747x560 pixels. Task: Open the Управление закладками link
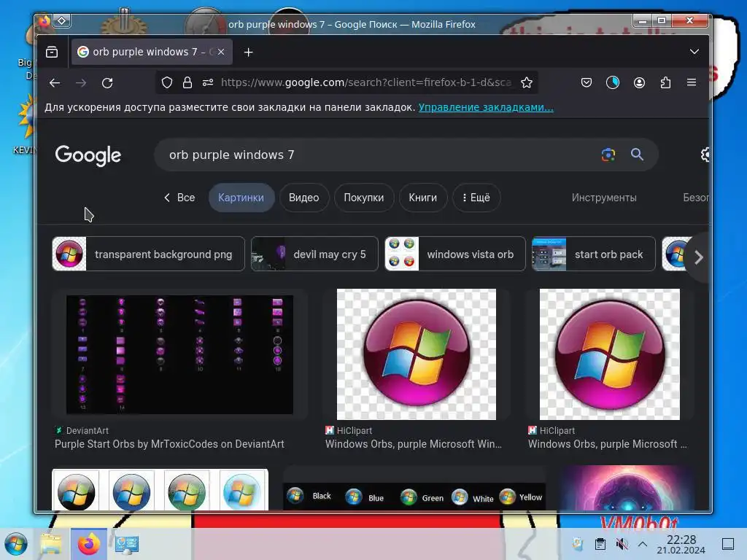click(x=486, y=107)
